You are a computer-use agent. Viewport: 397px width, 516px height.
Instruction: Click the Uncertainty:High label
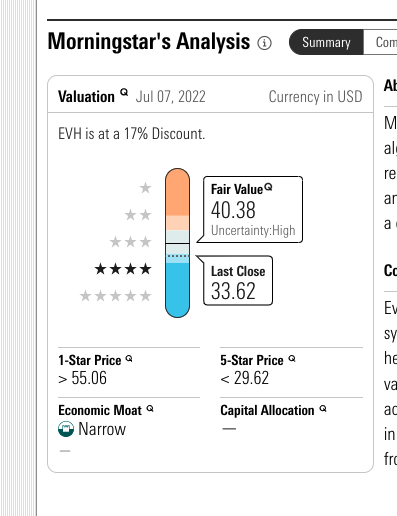[253, 230]
